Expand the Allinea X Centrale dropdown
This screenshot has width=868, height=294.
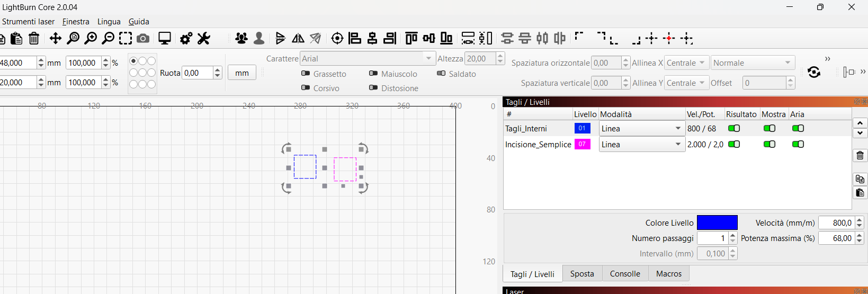(686, 63)
